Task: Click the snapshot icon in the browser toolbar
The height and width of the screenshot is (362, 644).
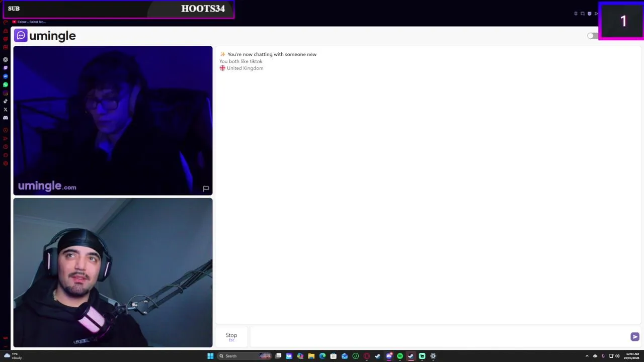Action: pos(583,14)
